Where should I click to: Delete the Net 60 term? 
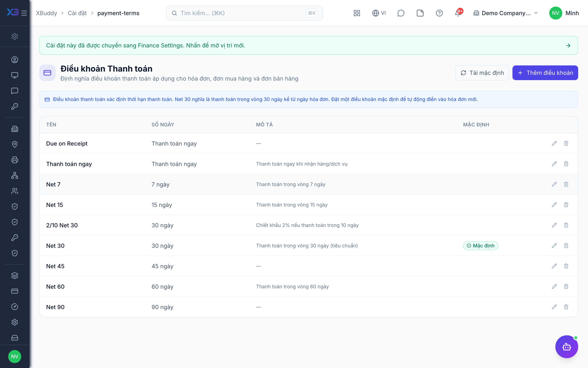tap(566, 286)
